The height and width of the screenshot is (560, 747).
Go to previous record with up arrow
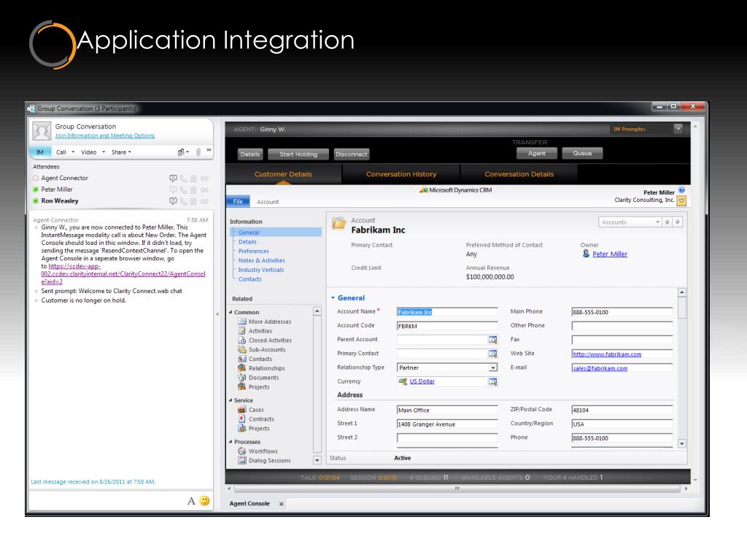point(667,222)
